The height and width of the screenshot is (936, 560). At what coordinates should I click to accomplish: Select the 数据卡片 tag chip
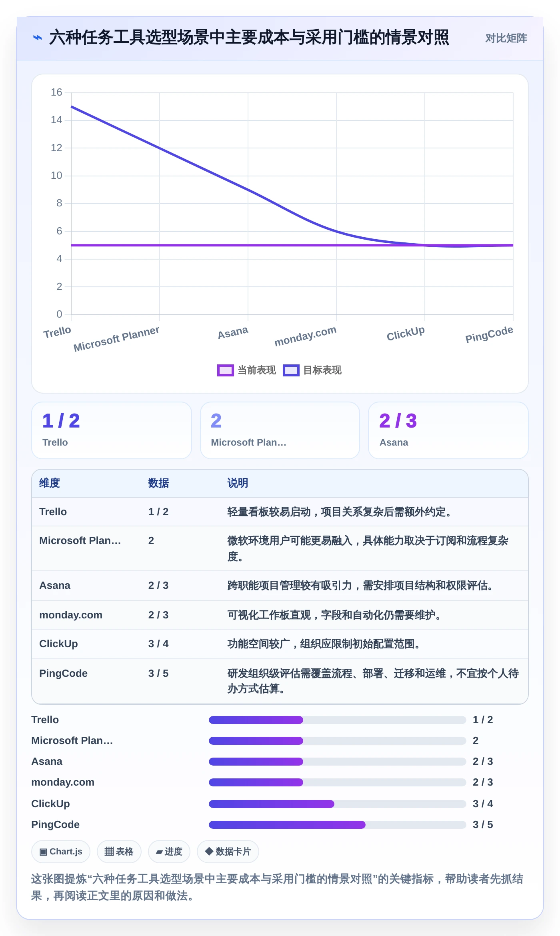[228, 852]
